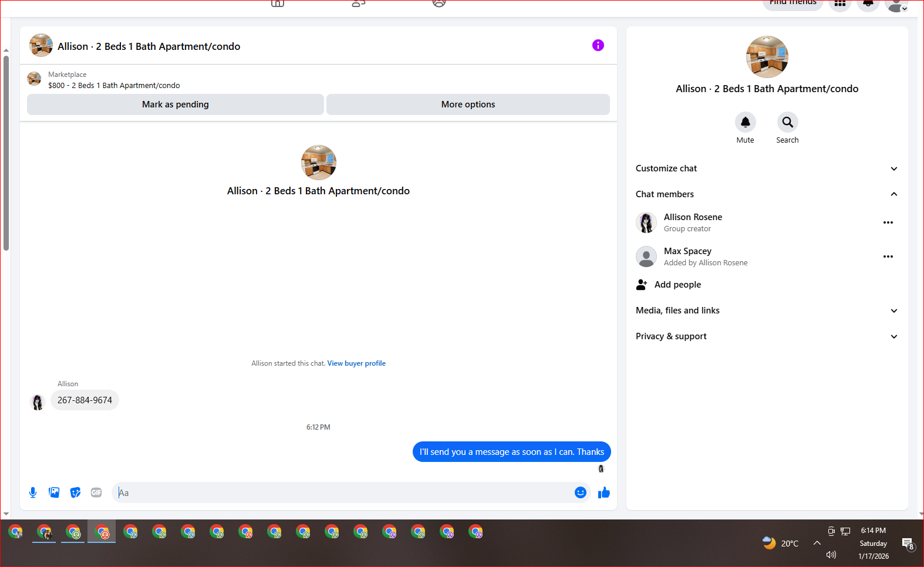Mute the chat with bell icon
Image resolution: width=924 pixels, height=567 pixels.
[x=745, y=122]
